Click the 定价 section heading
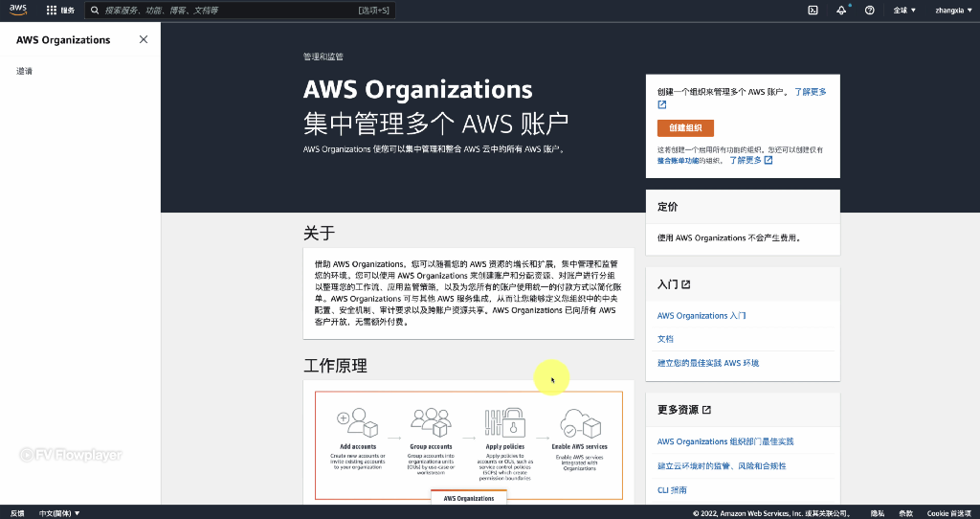 (667, 206)
